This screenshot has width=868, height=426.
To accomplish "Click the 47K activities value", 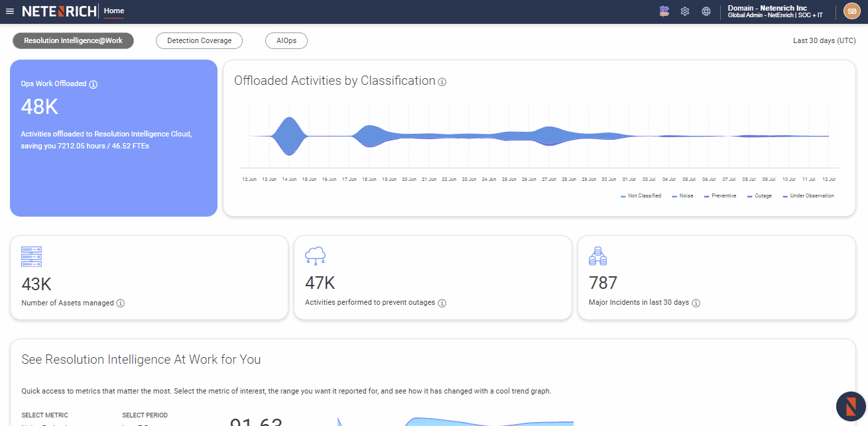I will point(320,283).
